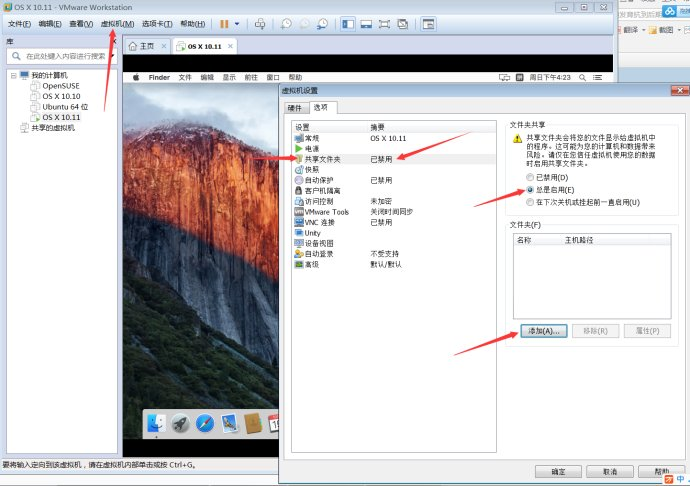The image size is (690, 486).
Task: Select the 客户机隔离 settings row
Action: coord(394,191)
